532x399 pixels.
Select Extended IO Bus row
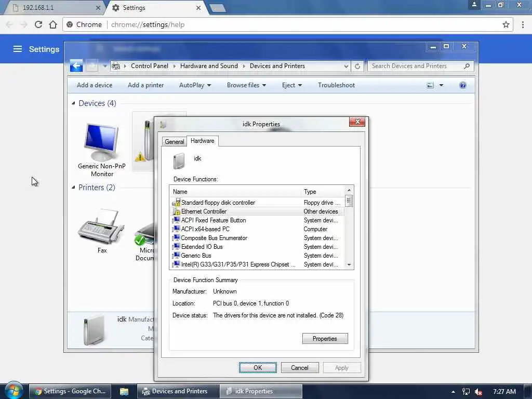click(x=257, y=247)
